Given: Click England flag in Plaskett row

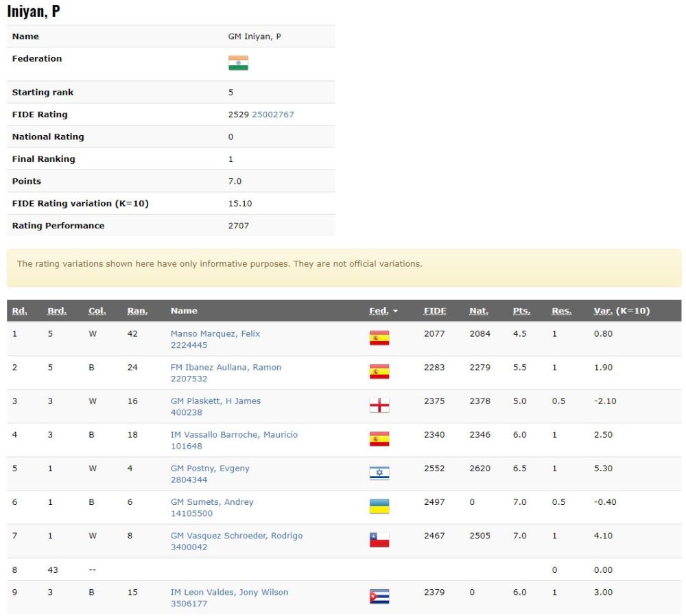Looking at the screenshot, I should (379, 405).
